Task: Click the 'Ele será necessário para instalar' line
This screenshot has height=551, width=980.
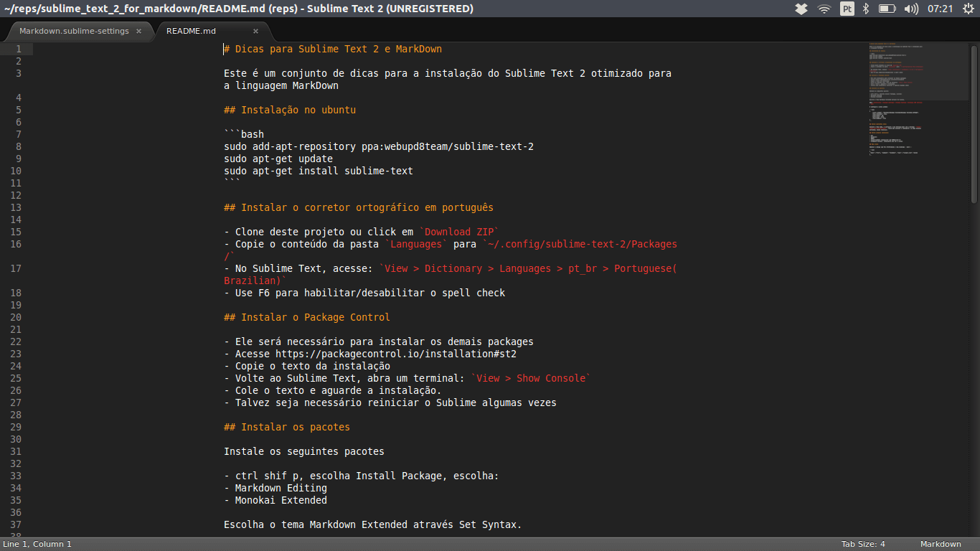Action: (379, 342)
